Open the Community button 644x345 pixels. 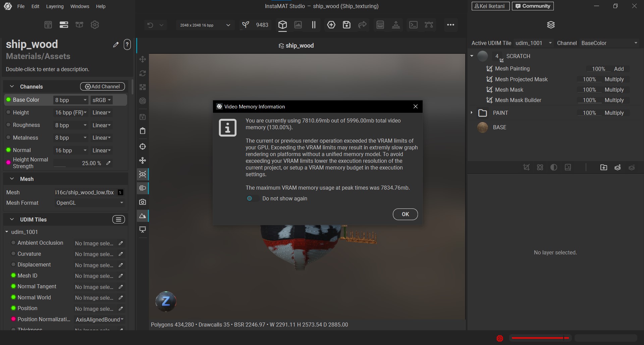[533, 6]
